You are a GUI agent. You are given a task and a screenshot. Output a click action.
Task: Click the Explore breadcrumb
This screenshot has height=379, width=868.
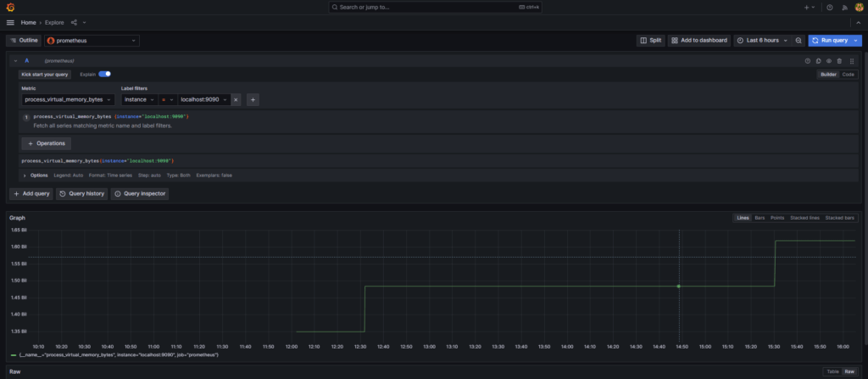tap(54, 23)
